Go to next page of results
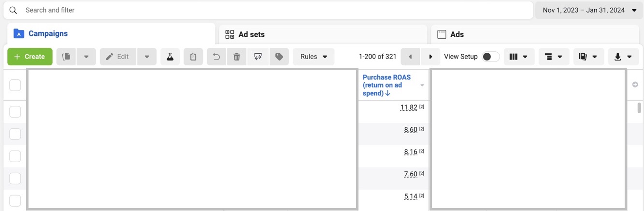644x211 pixels. pos(430,57)
